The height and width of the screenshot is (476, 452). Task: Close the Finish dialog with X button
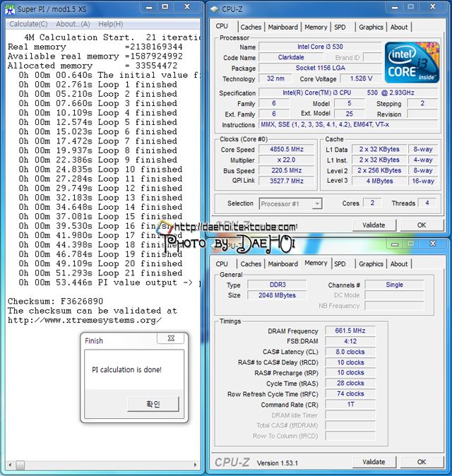pyautogui.click(x=171, y=338)
